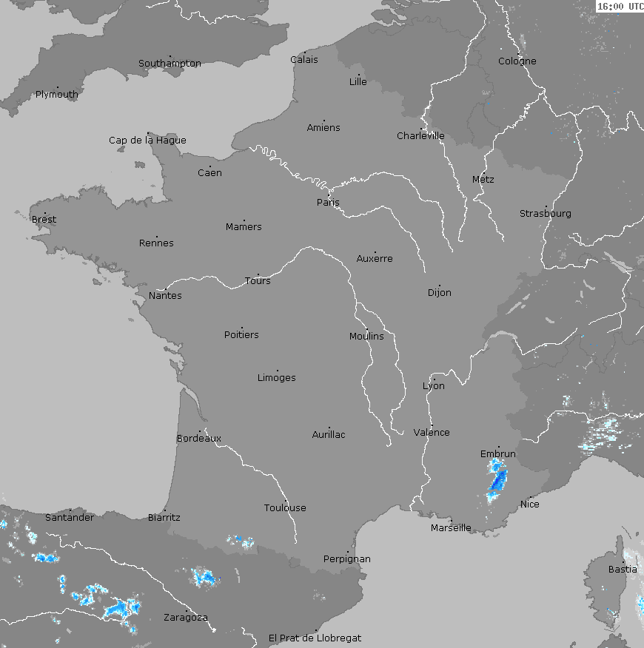This screenshot has height=648, width=644.
Task: Click the Mamers label
Action: (x=244, y=226)
